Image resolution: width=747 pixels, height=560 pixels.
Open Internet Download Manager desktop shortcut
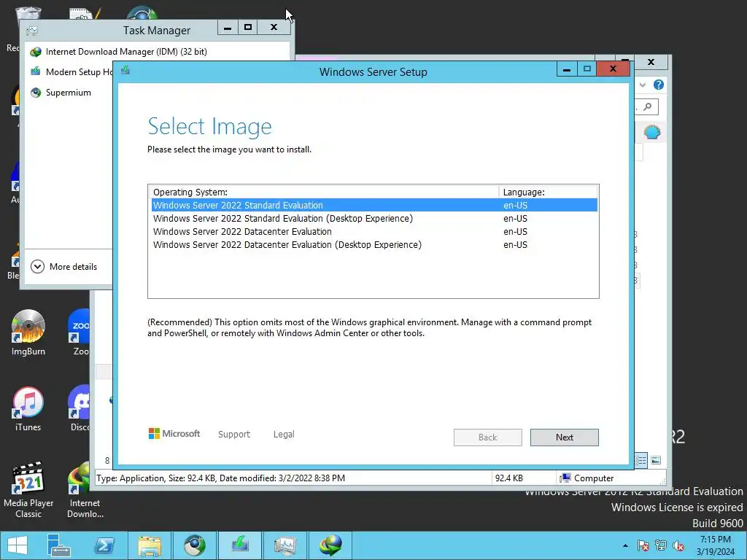(x=85, y=489)
